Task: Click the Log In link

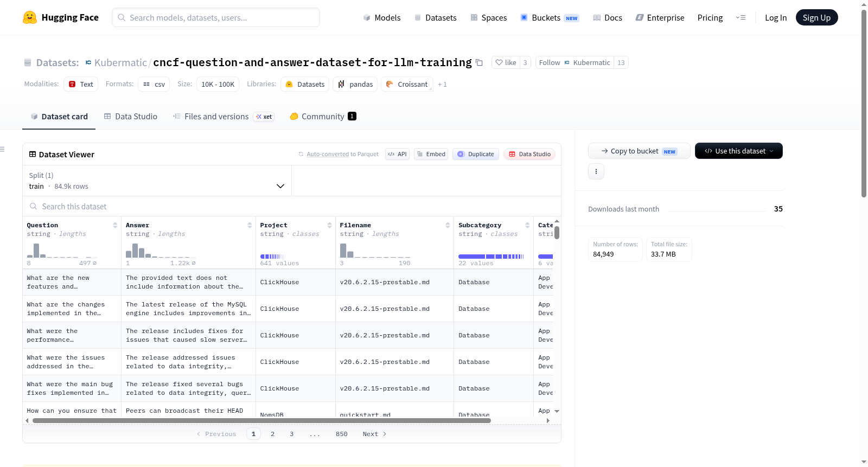Action: (776, 17)
